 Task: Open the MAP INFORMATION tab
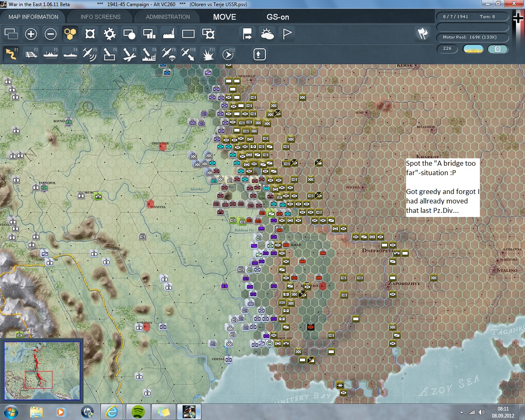pos(33,17)
